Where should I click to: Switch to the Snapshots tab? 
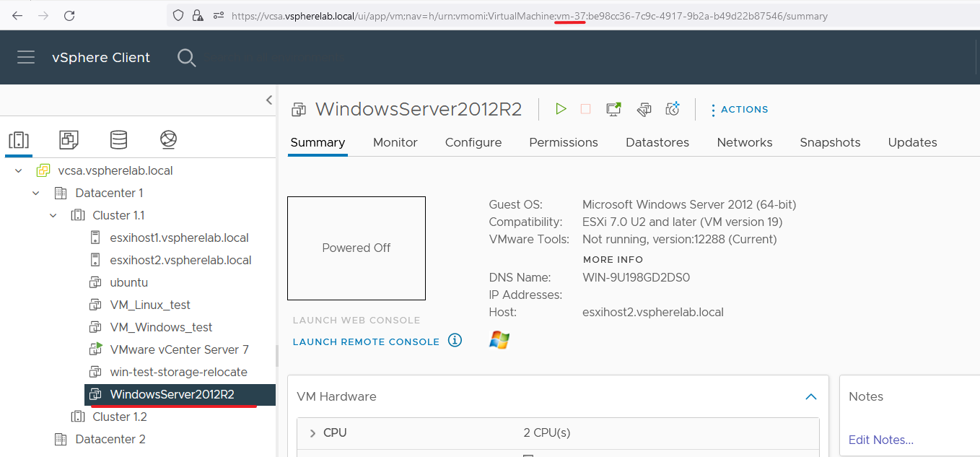pos(830,142)
